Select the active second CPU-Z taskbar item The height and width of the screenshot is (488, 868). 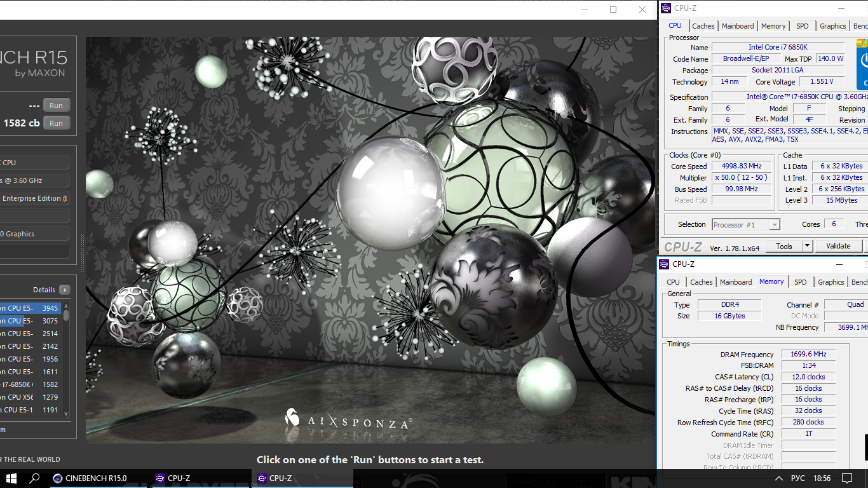coord(302,478)
